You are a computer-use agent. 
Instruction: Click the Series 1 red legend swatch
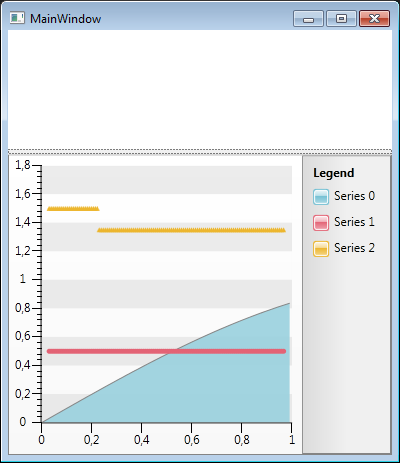pos(321,223)
